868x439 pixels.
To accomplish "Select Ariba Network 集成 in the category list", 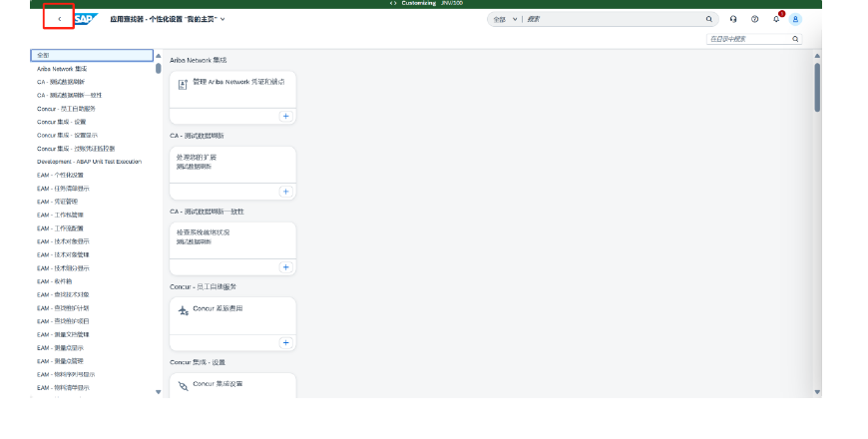I will [62, 69].
